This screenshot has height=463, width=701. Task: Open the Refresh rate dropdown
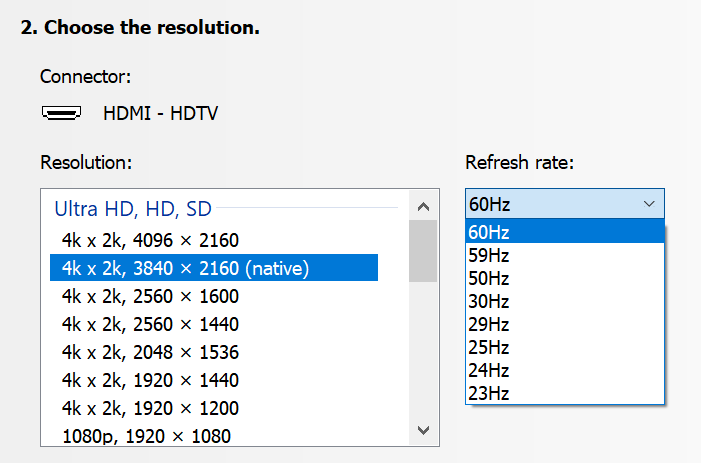[x=564, y=204]
